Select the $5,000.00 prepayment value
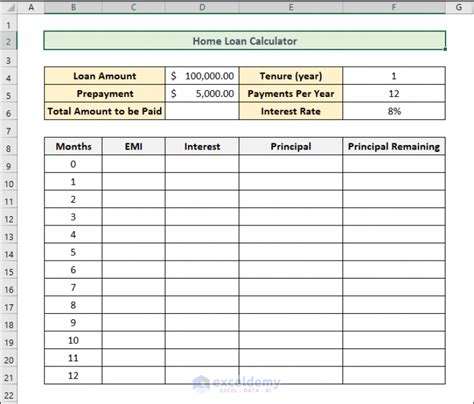This screenshot has width=474, height=404. [x=202, y=94]
